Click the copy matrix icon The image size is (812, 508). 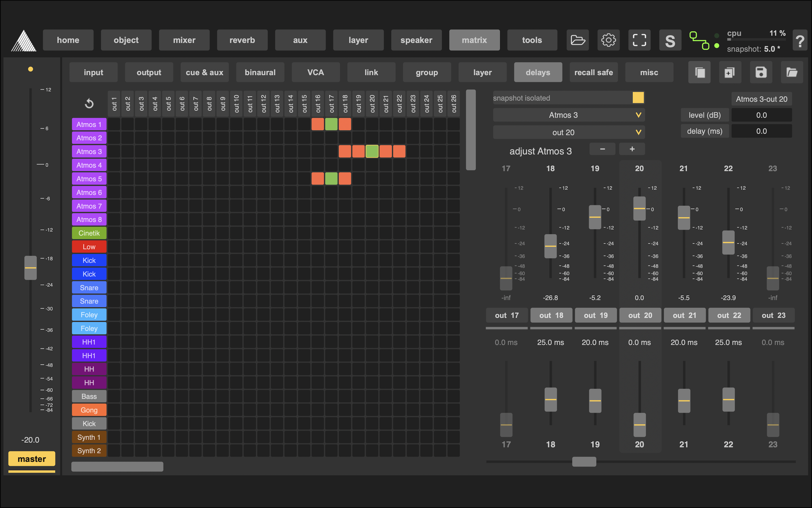[700, 72]
